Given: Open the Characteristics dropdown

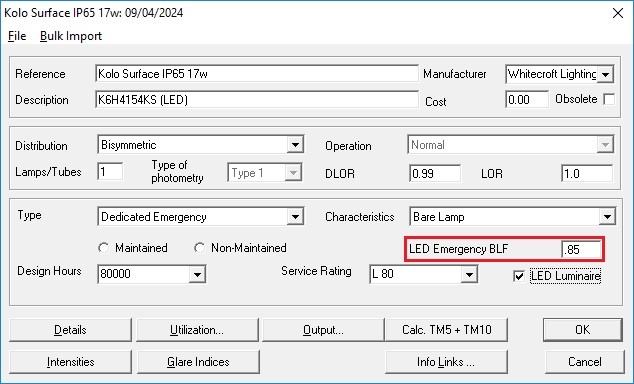Looking at the screenshot, I should point(607,217).
